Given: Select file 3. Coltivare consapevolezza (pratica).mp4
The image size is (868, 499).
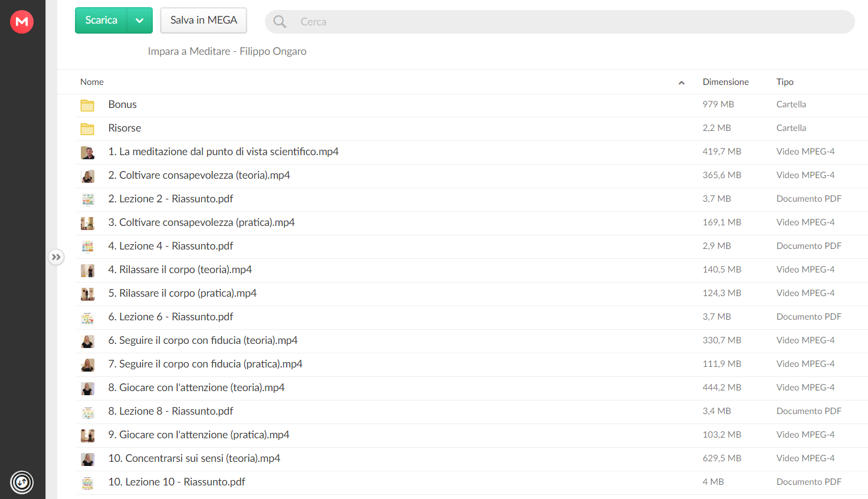Looking at the screenshot, I should pos(202,222).
